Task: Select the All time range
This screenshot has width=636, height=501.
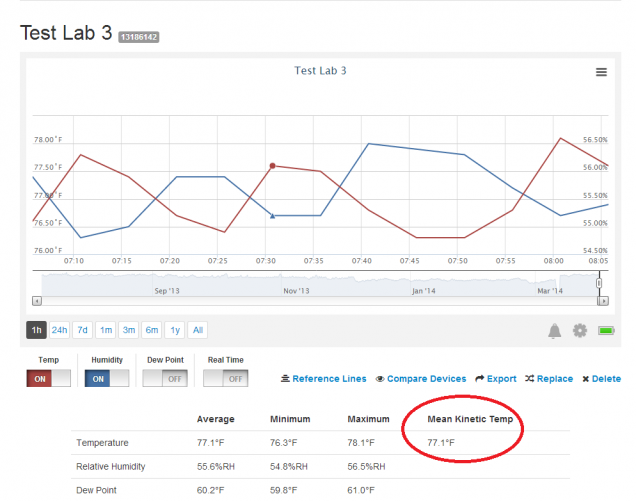Action: click(x=198, y=330)
